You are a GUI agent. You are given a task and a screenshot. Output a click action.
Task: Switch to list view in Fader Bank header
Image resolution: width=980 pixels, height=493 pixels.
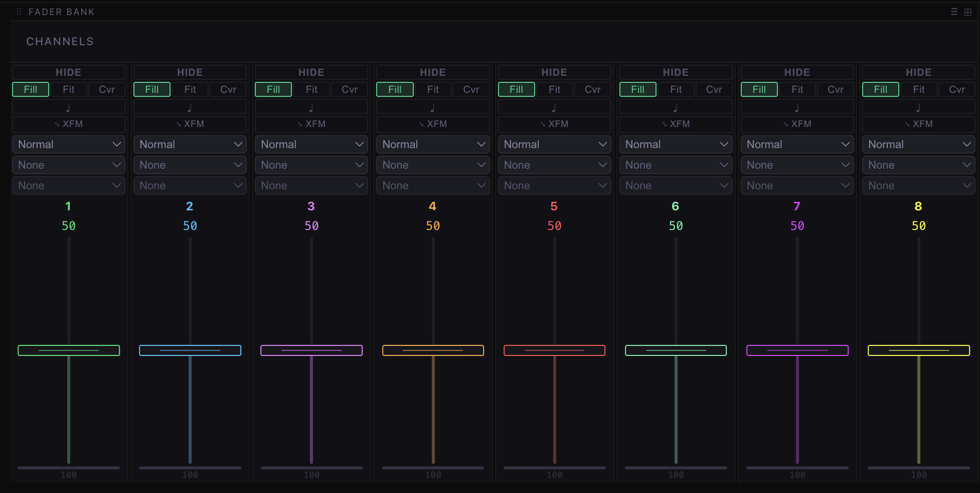point(954,12)
